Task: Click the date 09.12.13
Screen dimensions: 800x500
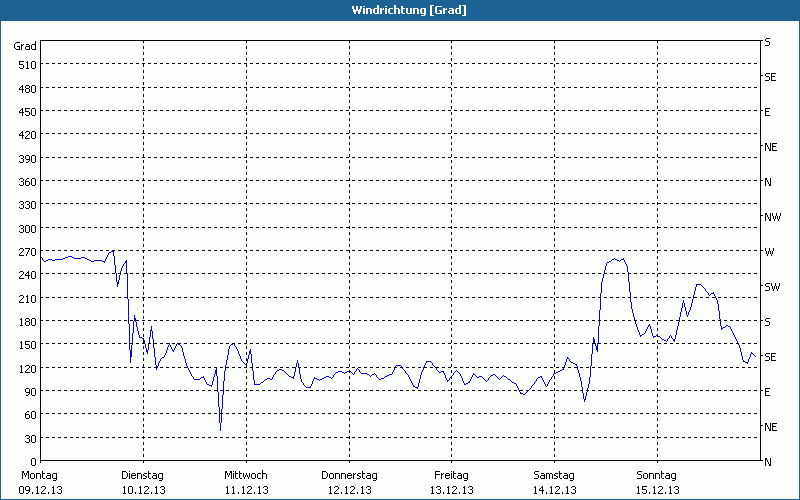Action: [40, 490]
